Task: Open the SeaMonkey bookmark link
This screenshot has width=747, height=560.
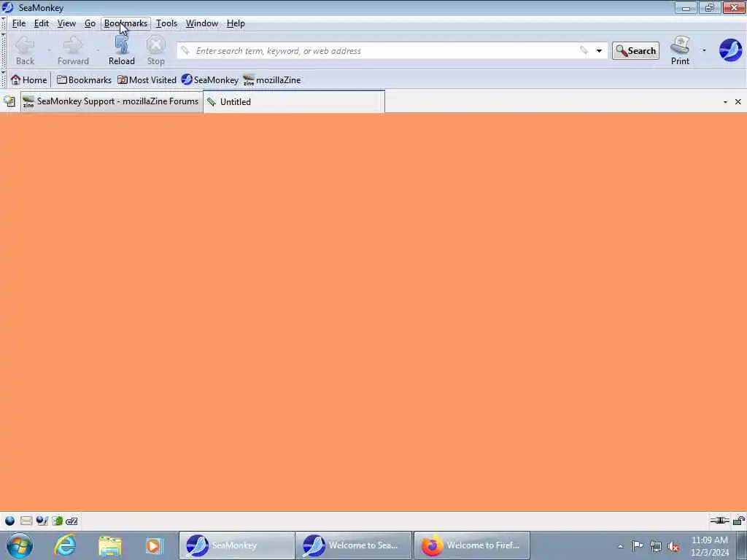Action: [209, 80]
